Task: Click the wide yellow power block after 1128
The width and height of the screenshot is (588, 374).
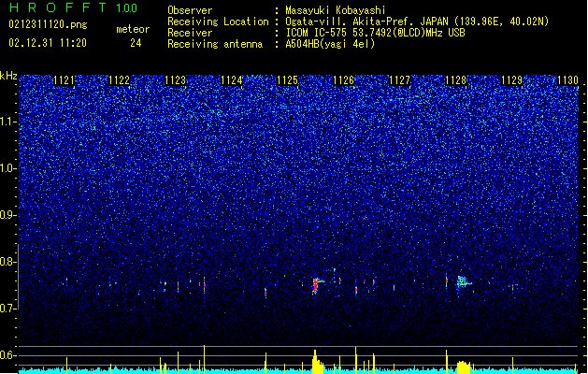Action: click(463, 367)
